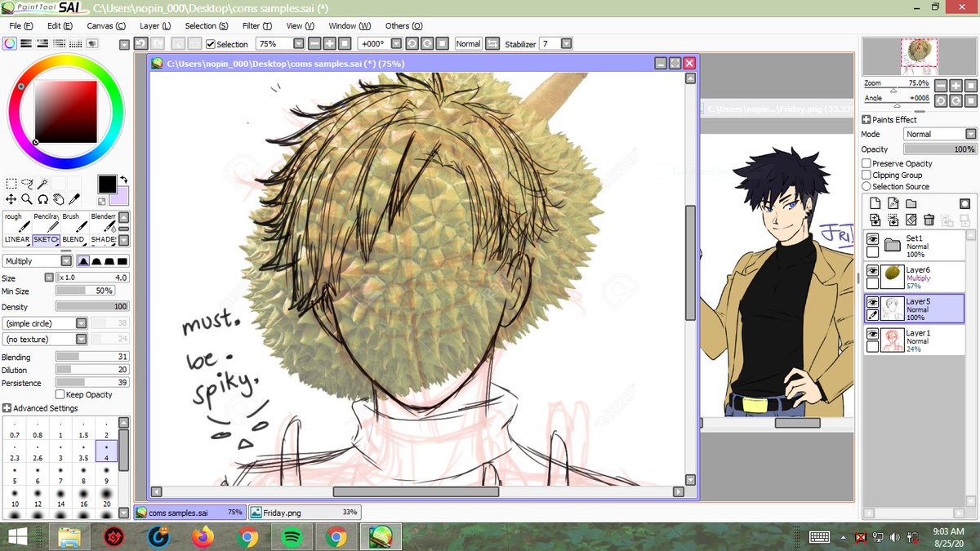Open the Filter menu
The image size is (980, 551).
[x=256, y=25]
